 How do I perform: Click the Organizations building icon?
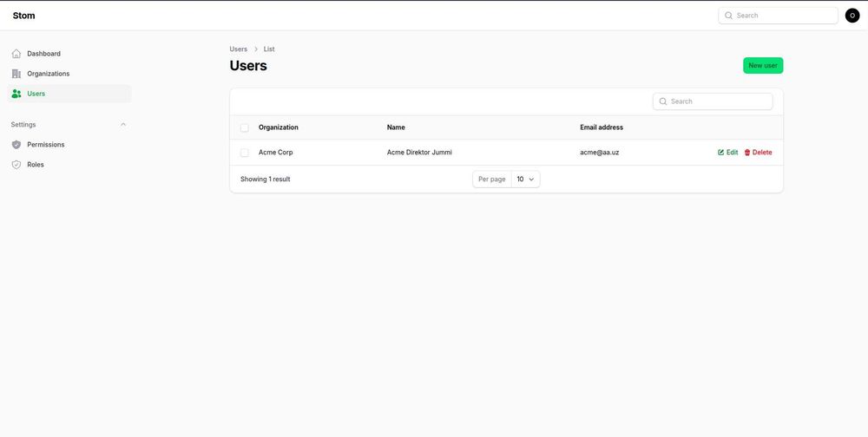click(16, 74)
